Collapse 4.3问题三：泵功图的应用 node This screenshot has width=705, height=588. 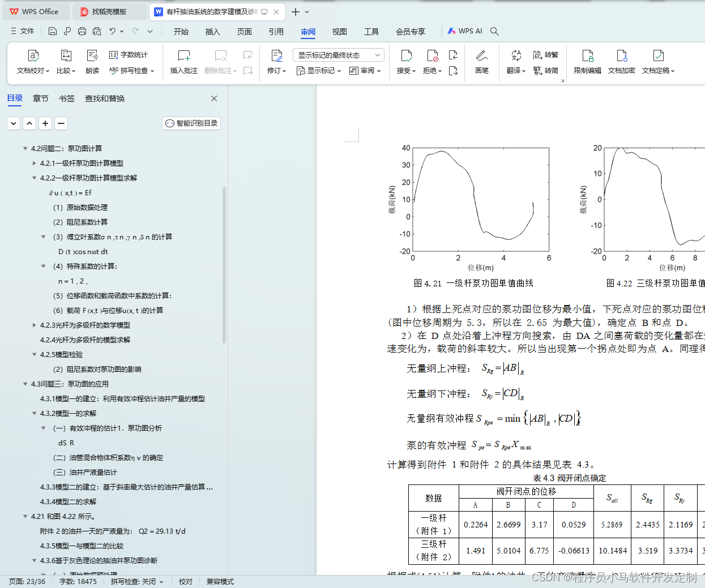tap(25, 384)
